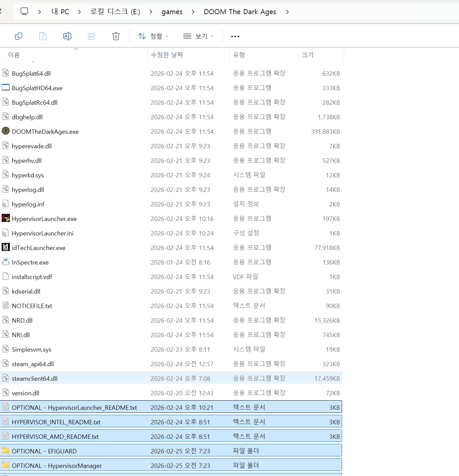This screenshot has height=476, width=459.
Task: Open the three-dot more options menu
Action: [x=235, y=36]
